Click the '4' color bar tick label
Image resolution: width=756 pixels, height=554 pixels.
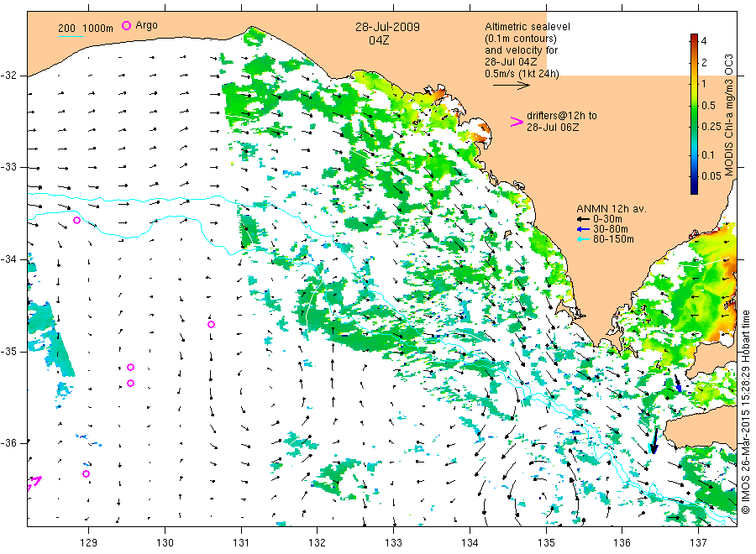704,41
